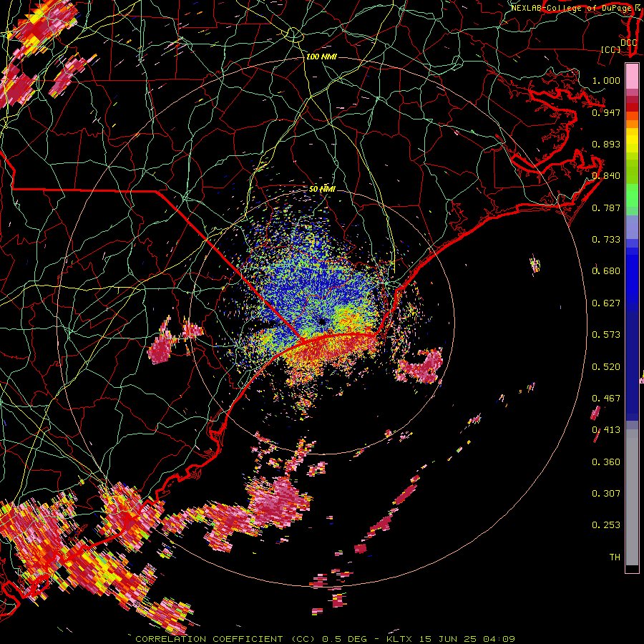This screenshot has width=644, height=644.
Task: Select the 0.840 scale value
Action: coord(606,175)
